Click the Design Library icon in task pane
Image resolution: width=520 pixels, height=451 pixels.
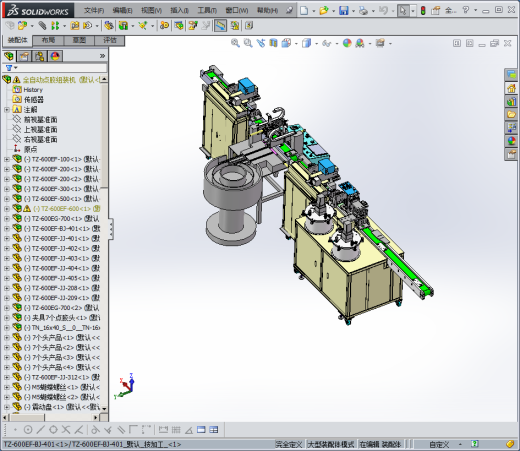(511, 101)
